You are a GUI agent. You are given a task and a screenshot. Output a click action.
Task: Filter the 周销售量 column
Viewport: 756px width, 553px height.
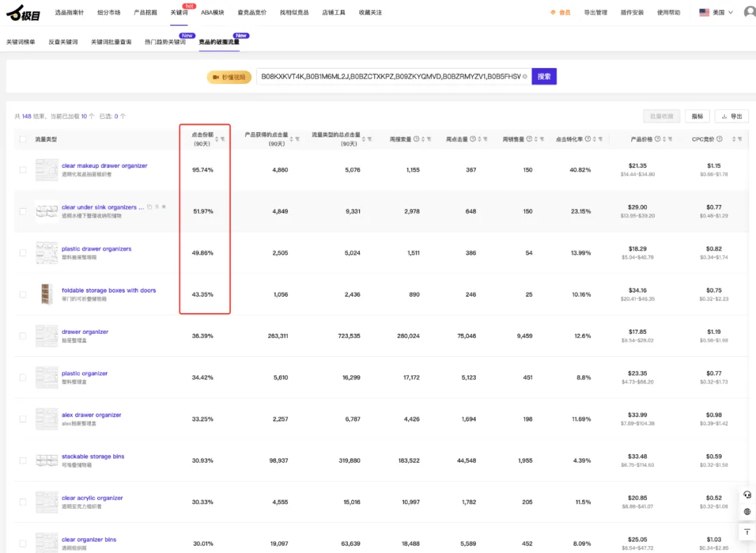point(542,139)
